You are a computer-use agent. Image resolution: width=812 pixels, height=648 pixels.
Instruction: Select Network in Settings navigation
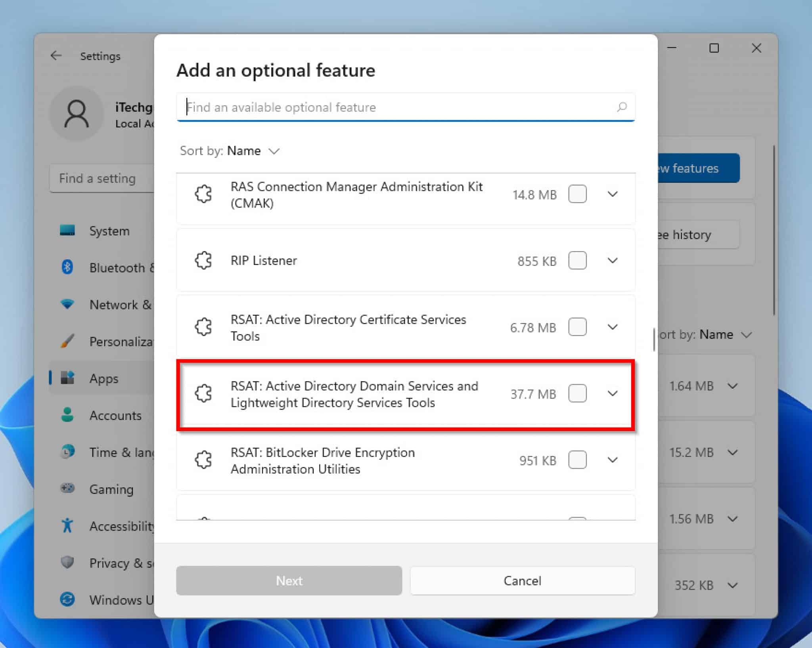121,305
